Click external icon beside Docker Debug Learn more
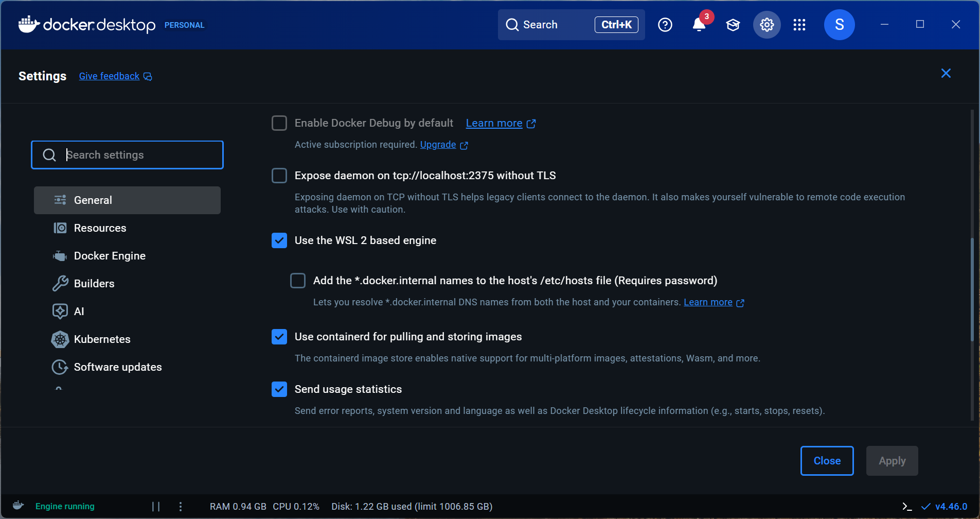Viewport: 980px width, 519px height. (x=531, y=124)
